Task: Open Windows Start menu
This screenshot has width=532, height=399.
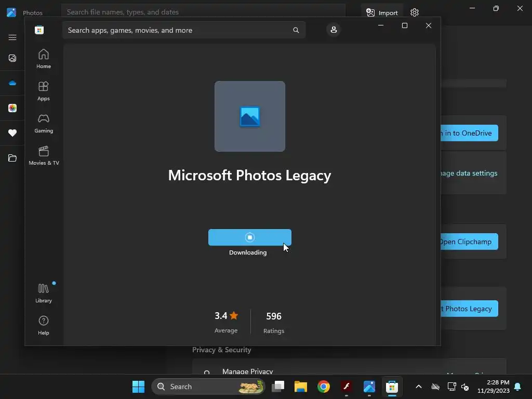Action: (138, 387)
